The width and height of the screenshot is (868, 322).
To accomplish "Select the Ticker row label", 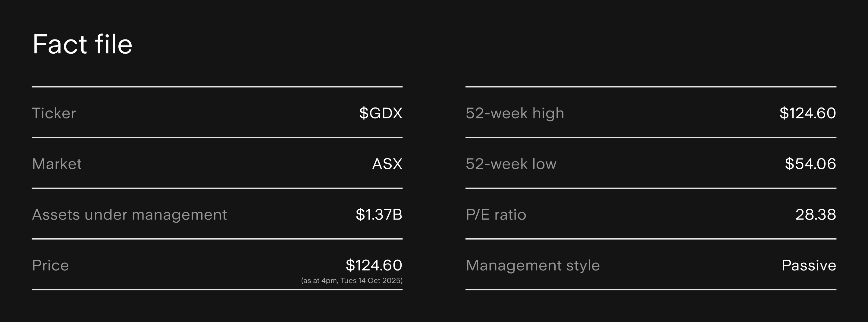I will 54,113.
